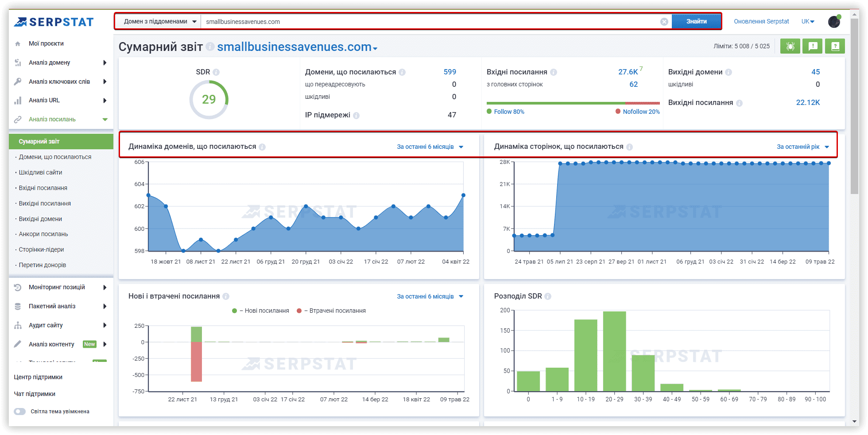
Task: Expand the Аналіз домену menu arrow
Action: [x=105, y=63]
